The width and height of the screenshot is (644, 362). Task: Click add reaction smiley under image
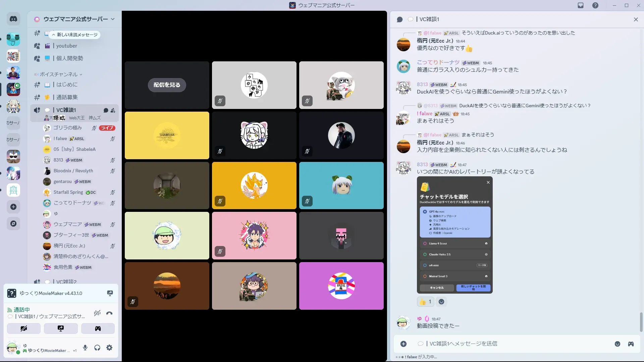click(441, 302)
